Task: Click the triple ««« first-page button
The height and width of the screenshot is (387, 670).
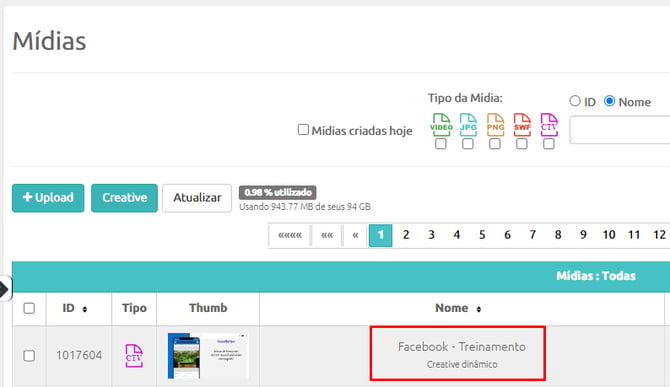Action: [290, 235]
